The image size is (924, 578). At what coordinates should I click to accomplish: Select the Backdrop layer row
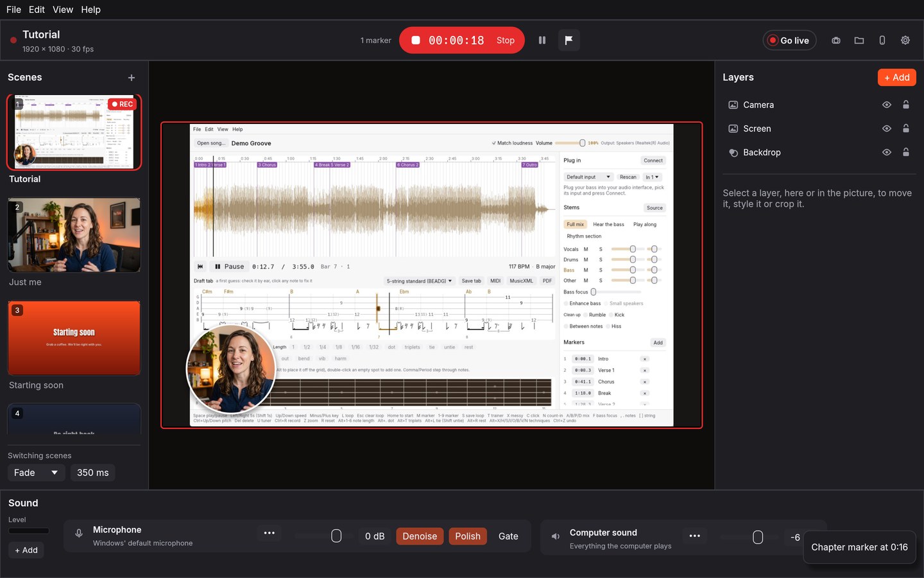[x=819, y=152]
